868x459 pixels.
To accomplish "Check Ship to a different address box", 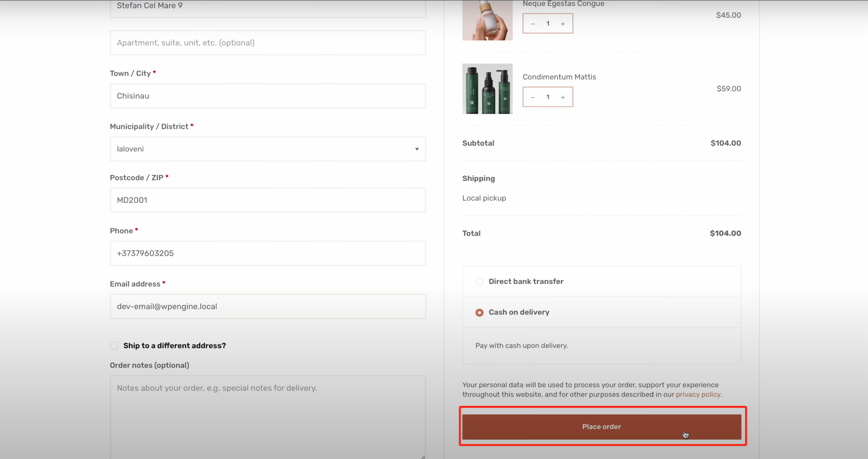I will point(114,346).
